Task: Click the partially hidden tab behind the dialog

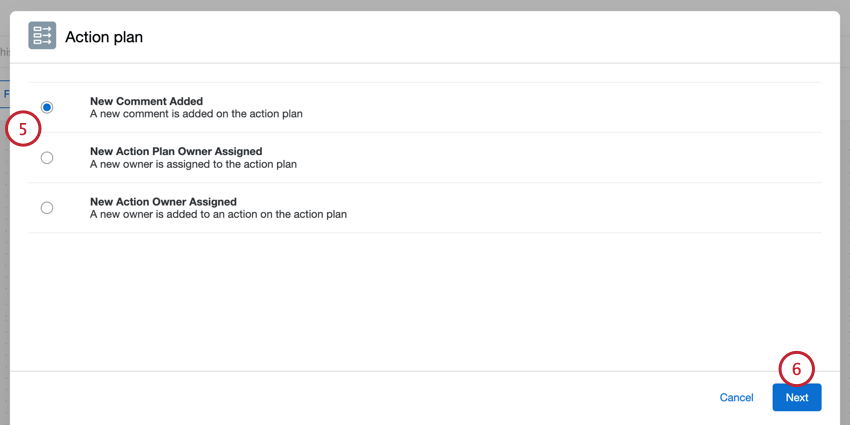Action: pyautogui.click(x=5, y=94)
